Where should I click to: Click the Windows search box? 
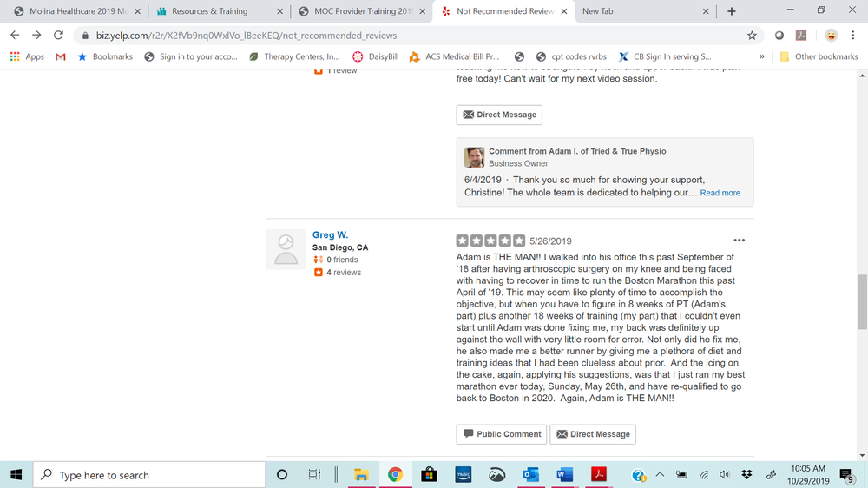tap(149, 475)
